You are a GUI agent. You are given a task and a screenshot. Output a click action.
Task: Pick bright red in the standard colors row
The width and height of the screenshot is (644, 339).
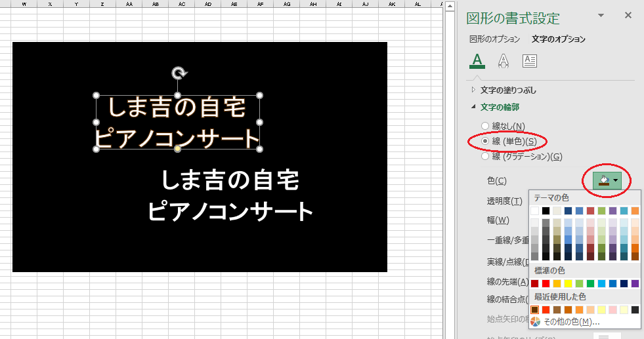click(546, 283)
